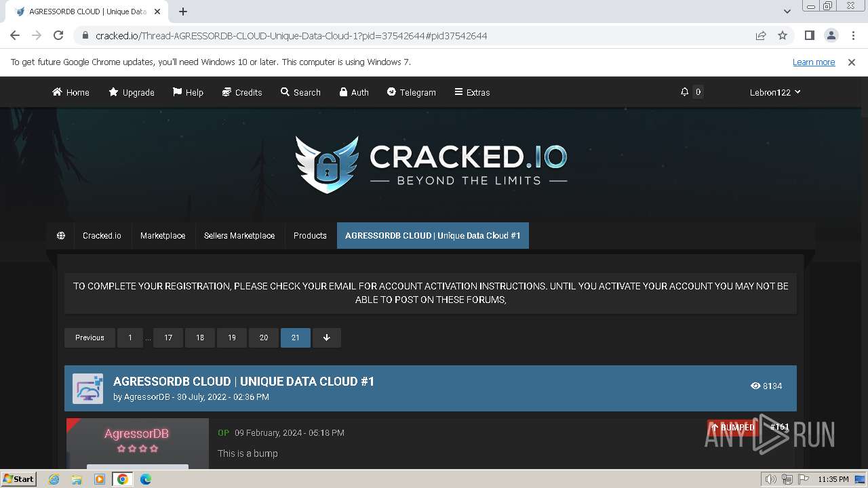Screen dimensions: 868x488
Task: Click the taskbar clock showing 11:35 PM
Action: 833,479
